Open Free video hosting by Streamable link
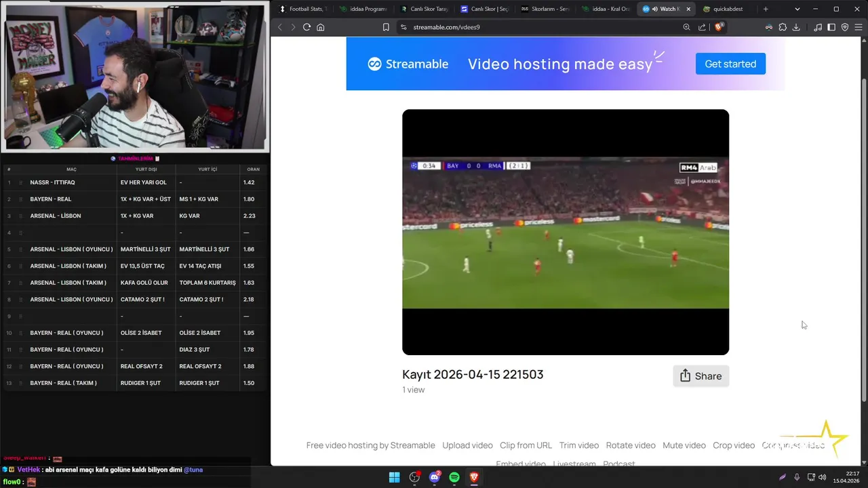 370,445
